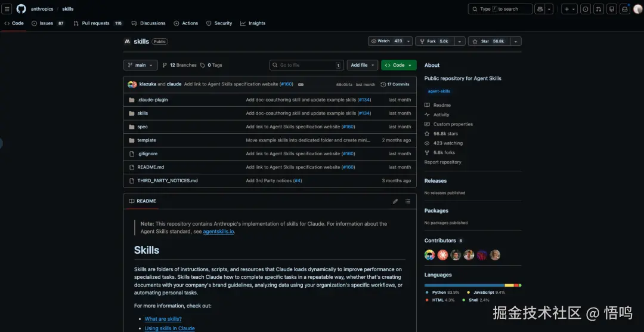Expand the Star lists dropdown arrow
Screen dimensions: 644x332
pyautogui.click(x=516, y=41)
